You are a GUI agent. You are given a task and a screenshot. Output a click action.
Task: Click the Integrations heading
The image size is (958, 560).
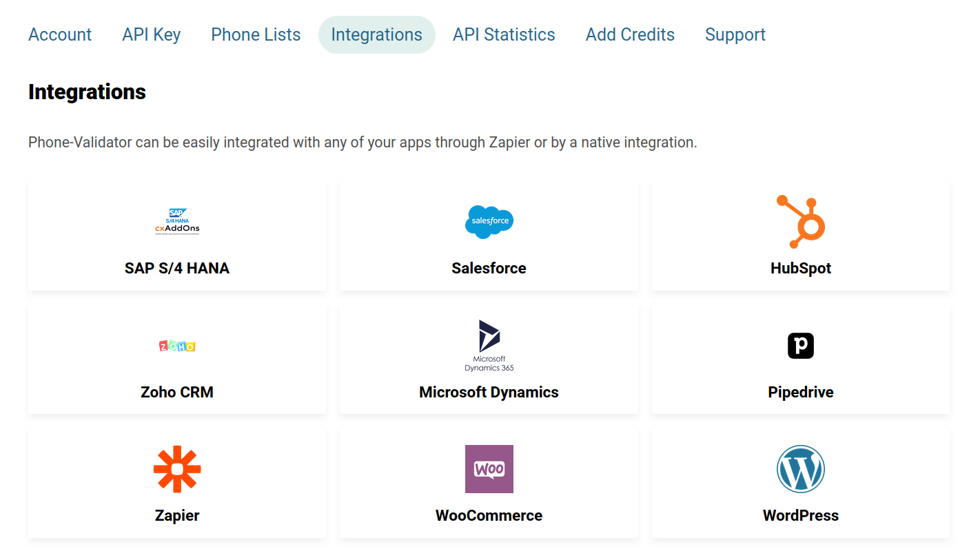pyautogui.click(x=87, y=91)
